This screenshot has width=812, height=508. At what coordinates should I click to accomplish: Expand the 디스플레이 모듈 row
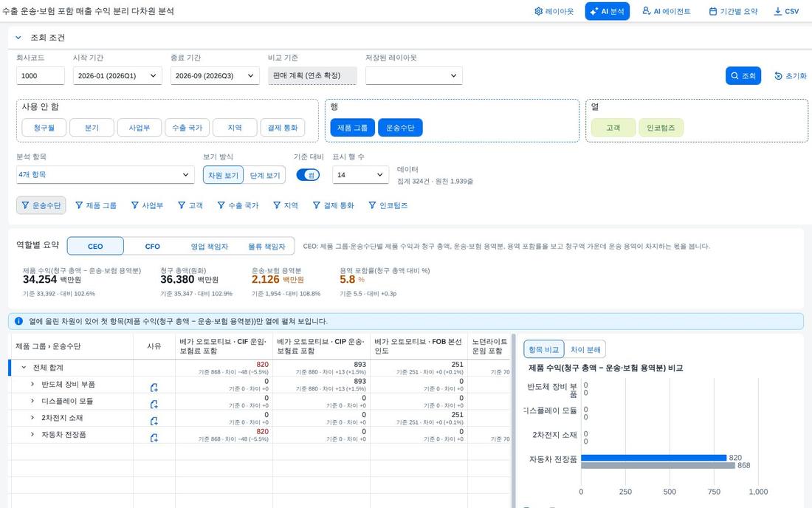(x=32, y=400)
